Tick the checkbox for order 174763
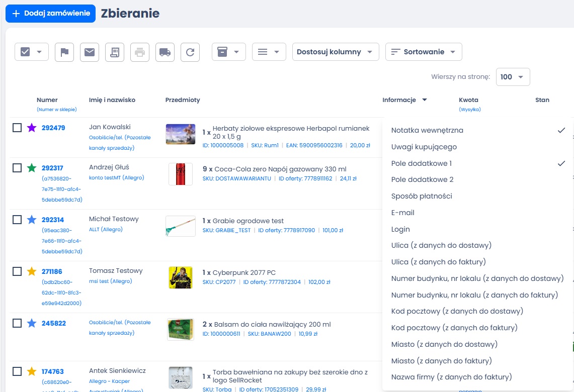574x392 pixels. pos(17,371)
